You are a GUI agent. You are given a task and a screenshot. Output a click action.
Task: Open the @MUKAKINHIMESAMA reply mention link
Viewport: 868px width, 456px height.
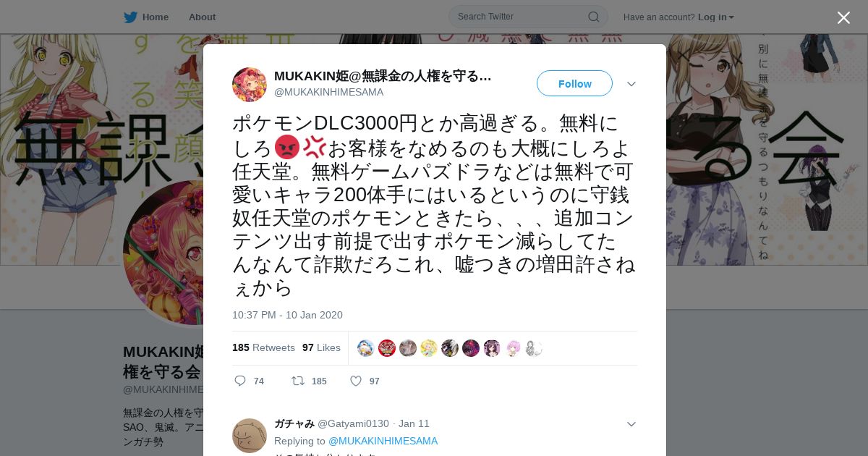[x=383, y=441]
